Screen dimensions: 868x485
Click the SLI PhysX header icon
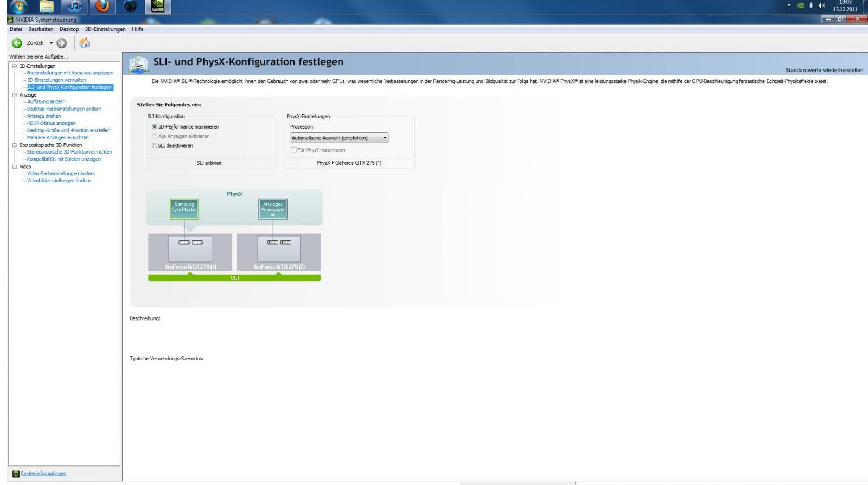point(138,64)
